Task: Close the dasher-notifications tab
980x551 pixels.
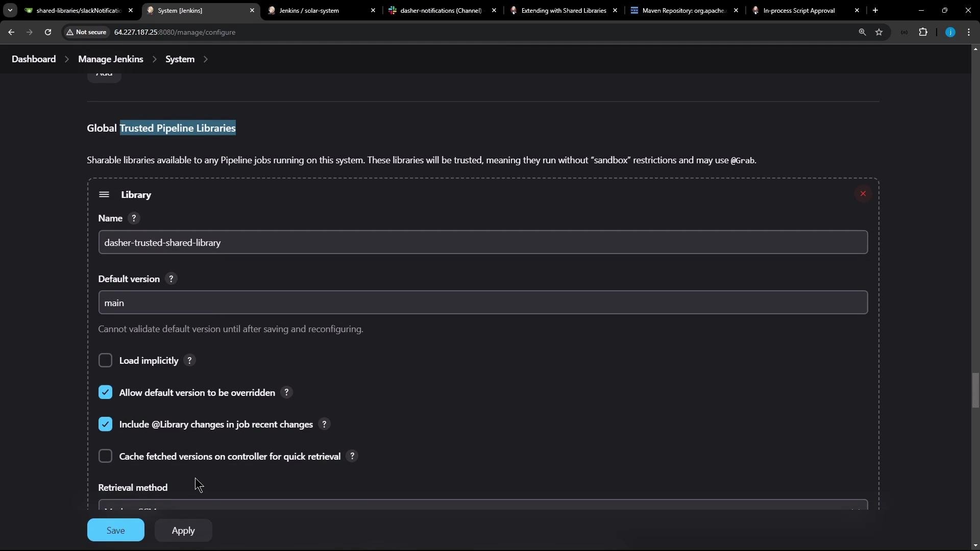Action: pyautogui.click(x=494, y=10)
